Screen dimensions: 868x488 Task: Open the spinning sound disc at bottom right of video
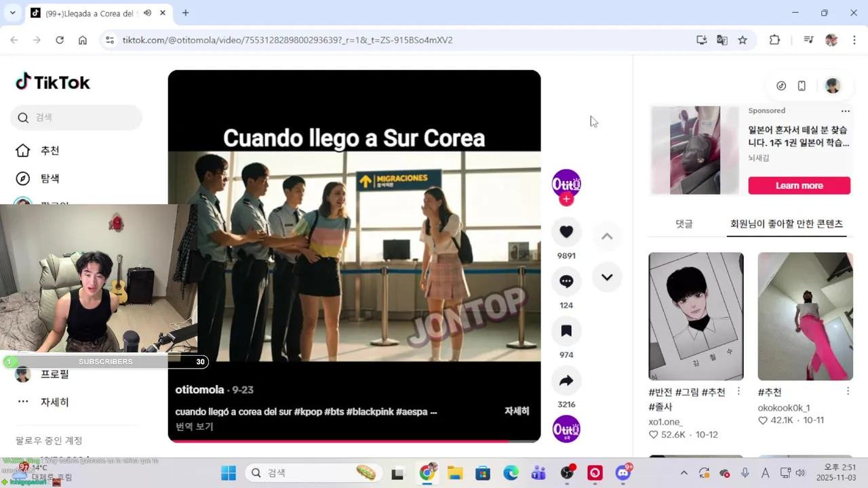point(566,429)
